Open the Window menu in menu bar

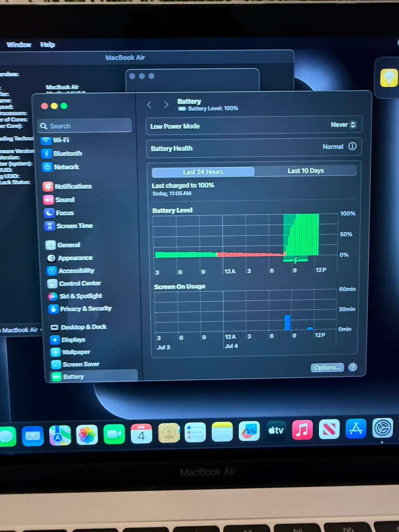(x=18, y=45)
